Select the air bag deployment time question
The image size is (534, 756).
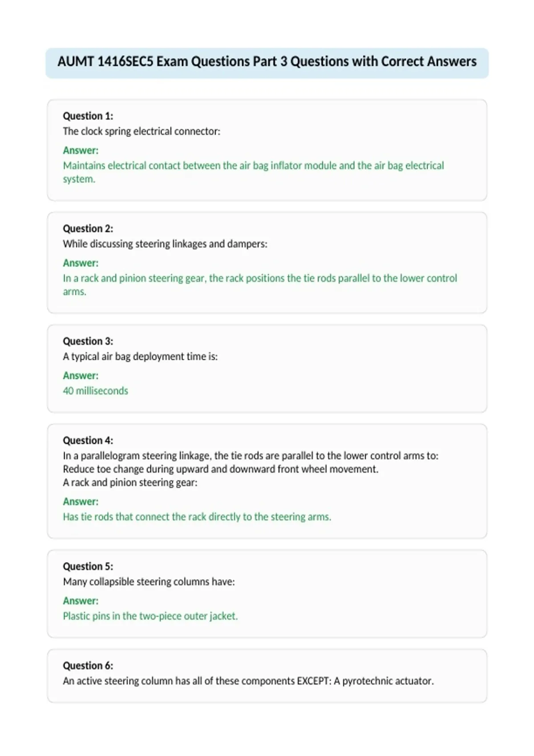pyautogui.click(x=140, y=356)
